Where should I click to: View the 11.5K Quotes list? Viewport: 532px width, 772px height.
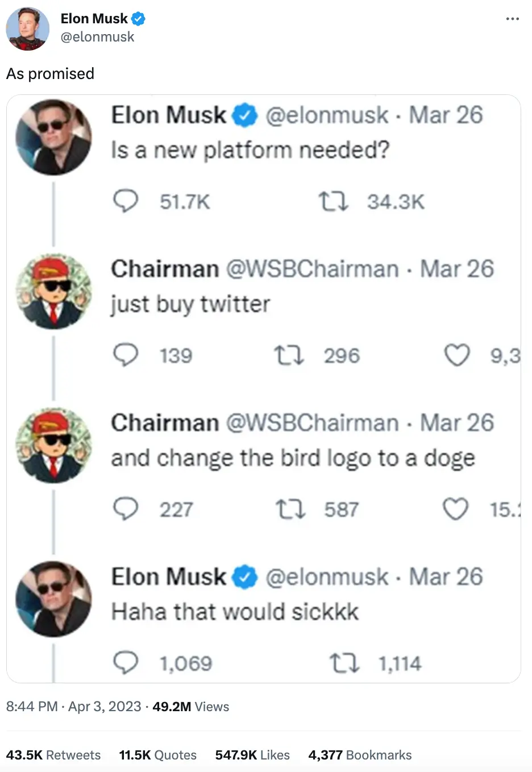157,755
